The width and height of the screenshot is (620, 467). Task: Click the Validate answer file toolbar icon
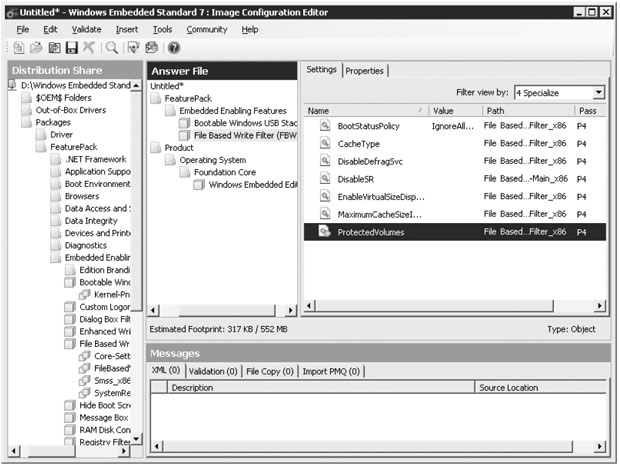[134, 48]
